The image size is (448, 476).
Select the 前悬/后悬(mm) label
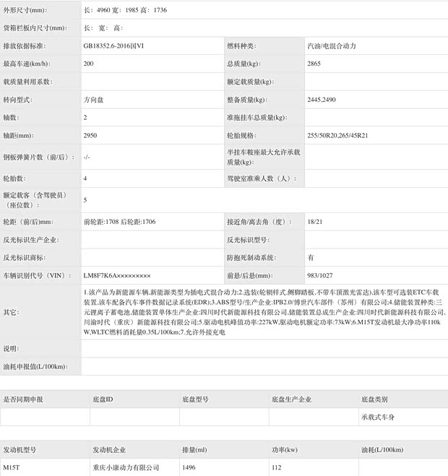[x=250, y=276]
